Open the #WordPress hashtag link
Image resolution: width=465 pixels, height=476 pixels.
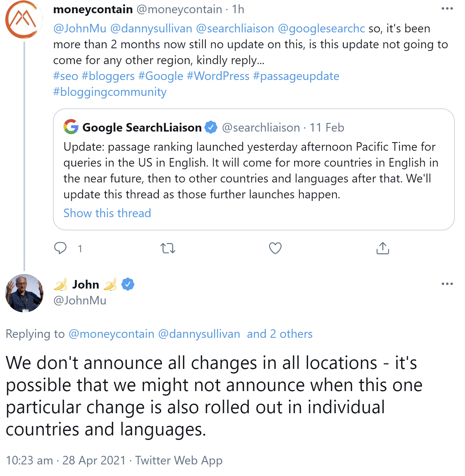pos(218,76)
